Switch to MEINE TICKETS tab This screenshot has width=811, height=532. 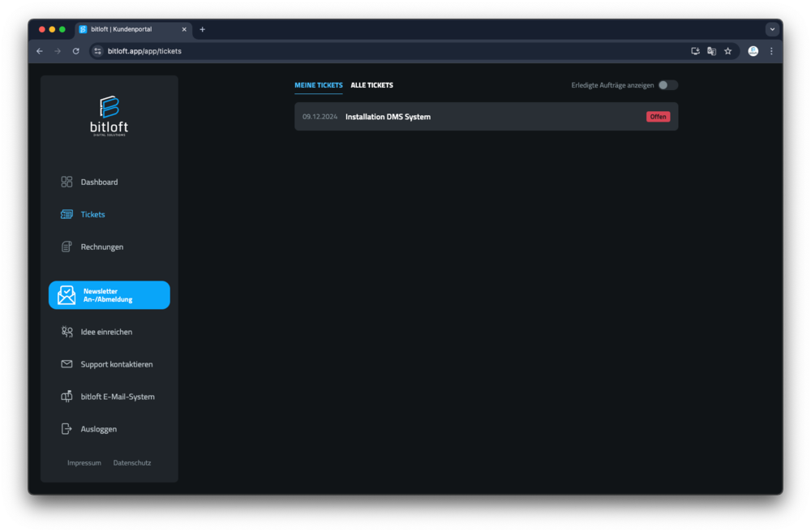319,85
